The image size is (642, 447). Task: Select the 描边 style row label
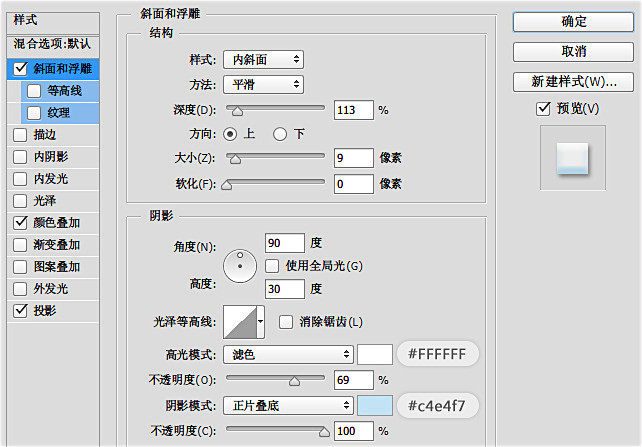coord(45,135)
